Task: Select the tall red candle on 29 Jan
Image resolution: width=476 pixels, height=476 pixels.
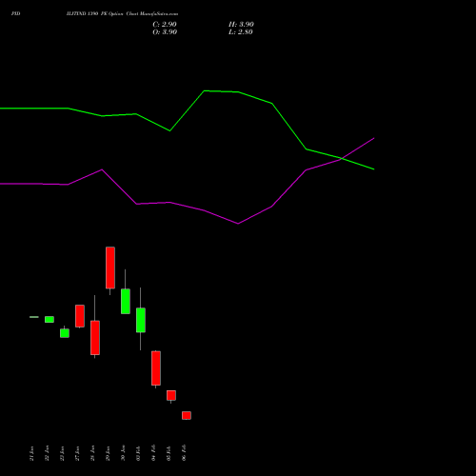Action: (x=110, y=268)
